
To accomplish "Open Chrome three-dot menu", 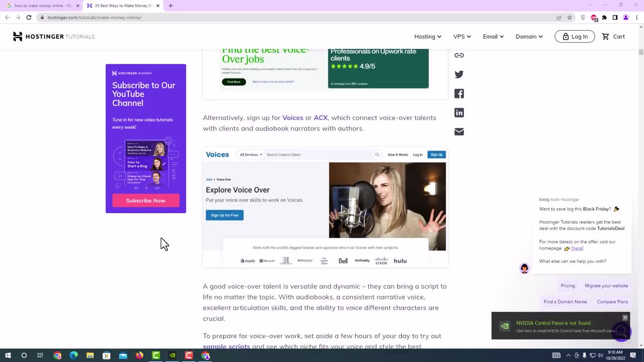I will (636, 17).
